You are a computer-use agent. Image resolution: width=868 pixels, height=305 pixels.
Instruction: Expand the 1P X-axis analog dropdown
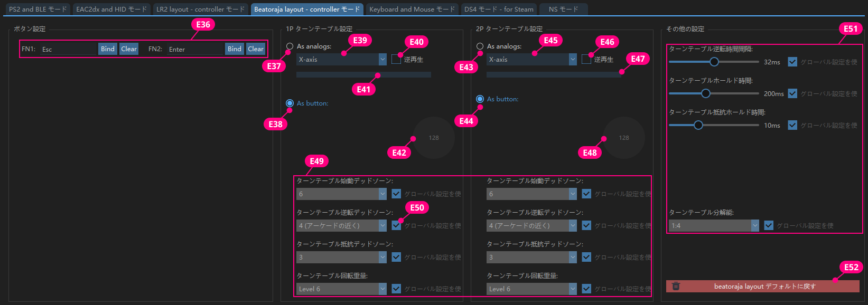pos(341,60)
